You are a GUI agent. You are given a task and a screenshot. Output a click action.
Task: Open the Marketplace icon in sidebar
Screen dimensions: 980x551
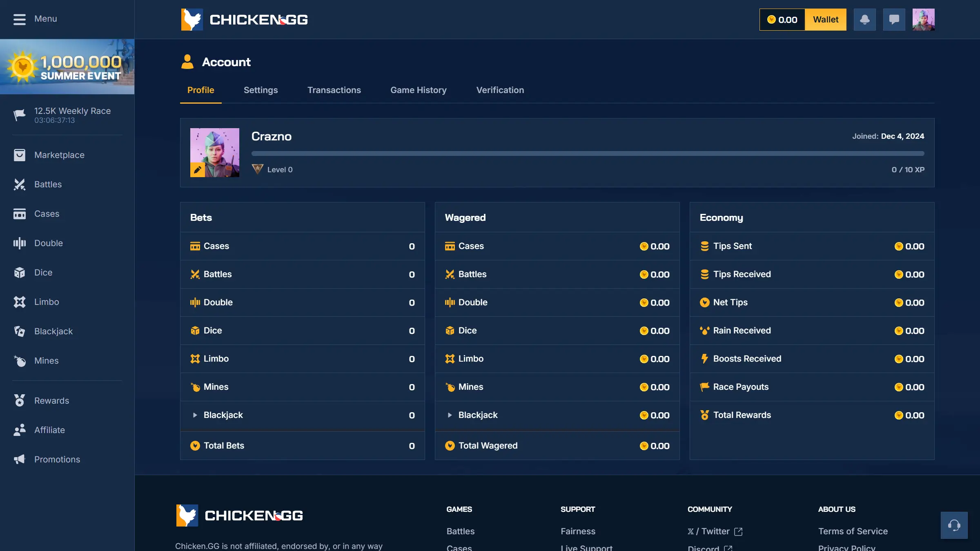click(20, 155)
